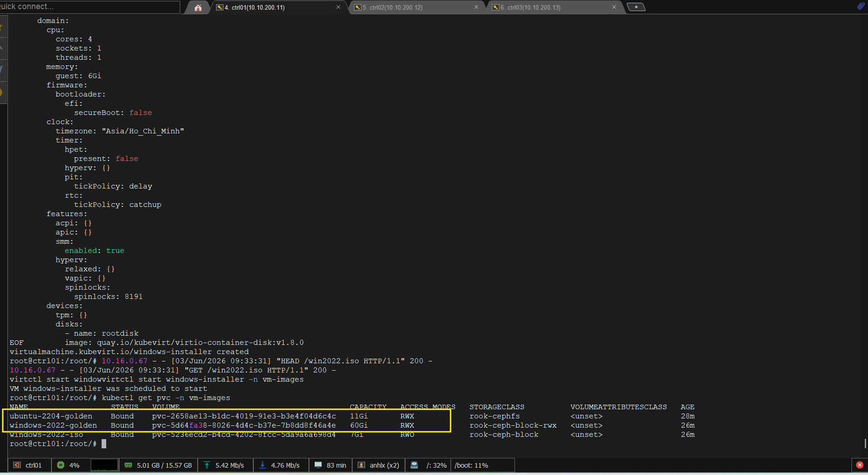Click the "GET /win2022.iso HTTP/1.1" log text
868x475 pixels.
pos(246,370)
